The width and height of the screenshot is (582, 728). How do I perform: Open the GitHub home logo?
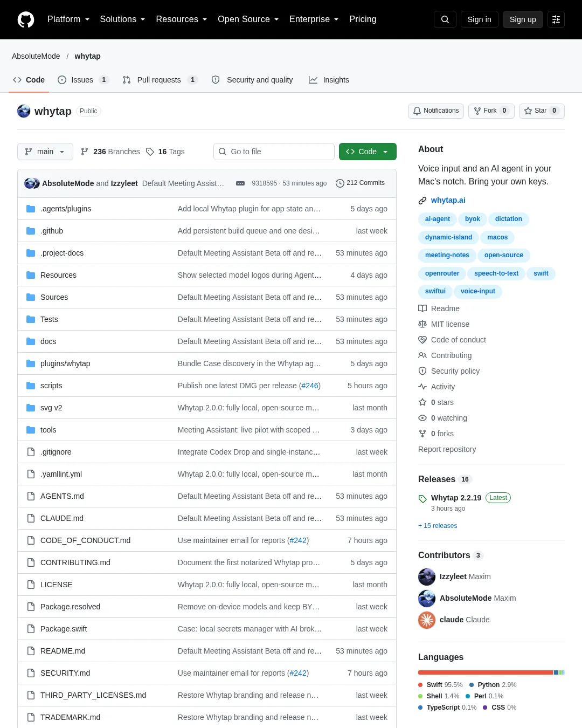tap(26, 19)
